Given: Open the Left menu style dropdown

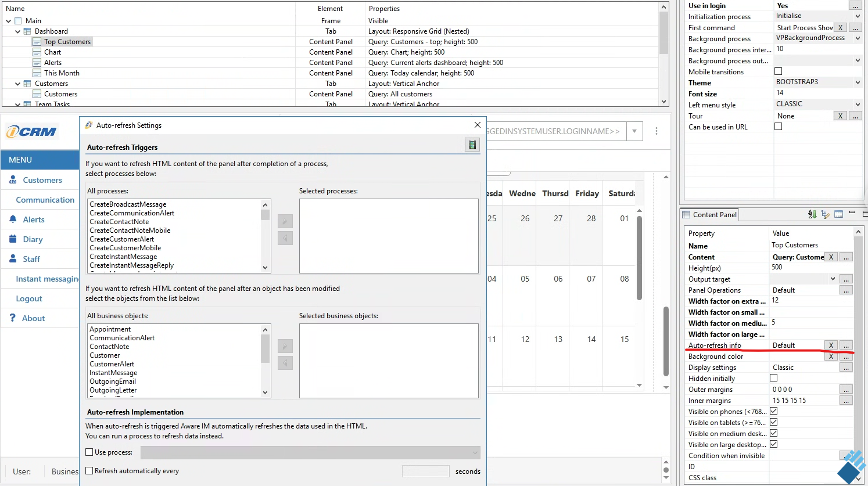Looking at the screenshot, I should (858, 105).
